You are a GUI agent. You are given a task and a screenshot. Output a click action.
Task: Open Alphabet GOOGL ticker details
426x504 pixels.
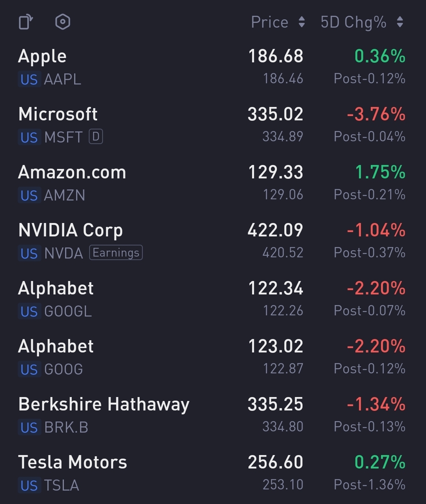pos(68,311)
